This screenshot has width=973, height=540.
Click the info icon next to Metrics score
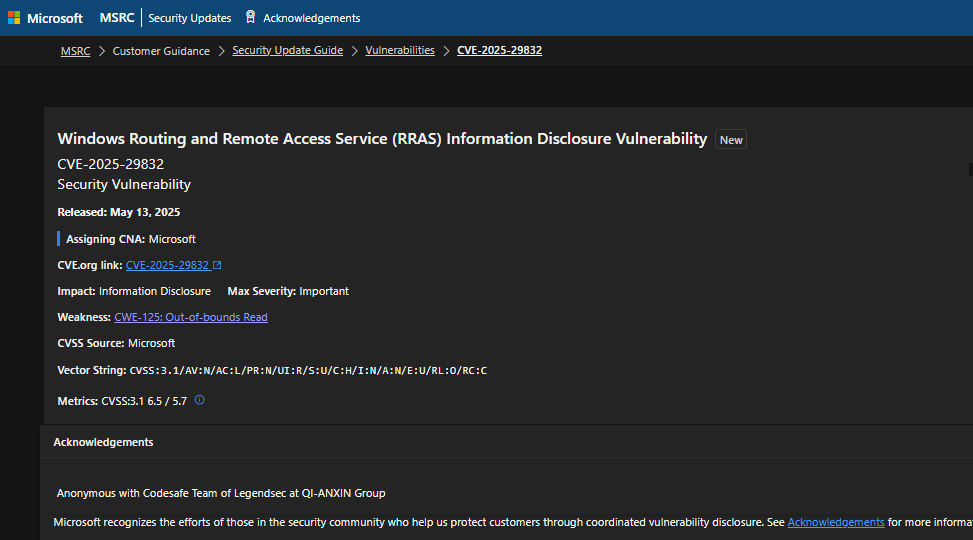[199, 400]
